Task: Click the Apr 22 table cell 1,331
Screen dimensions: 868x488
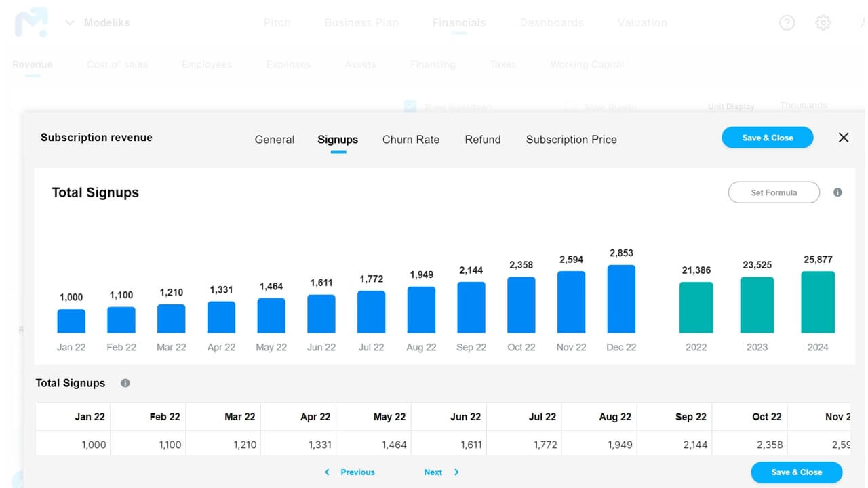Action: point(298,445)
